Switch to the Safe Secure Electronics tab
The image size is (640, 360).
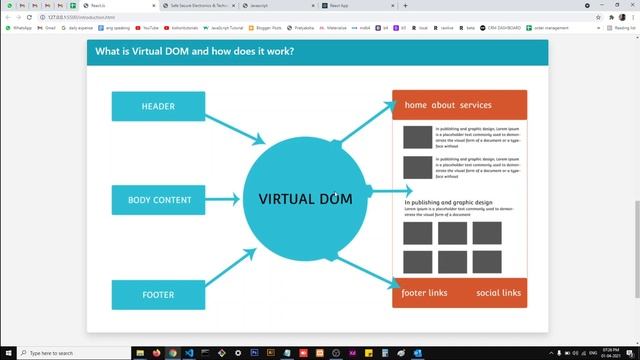click(198, 6)
